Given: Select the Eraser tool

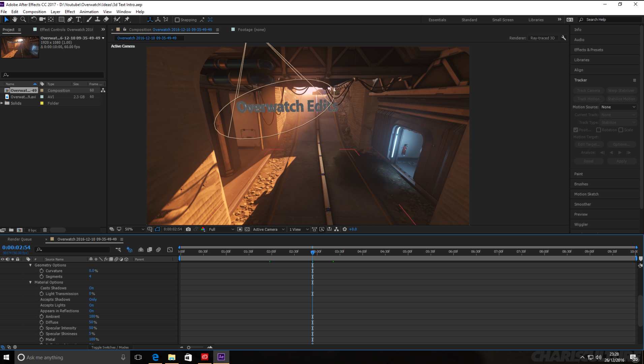Looking at the screenshot, I should tap(106, 20).
